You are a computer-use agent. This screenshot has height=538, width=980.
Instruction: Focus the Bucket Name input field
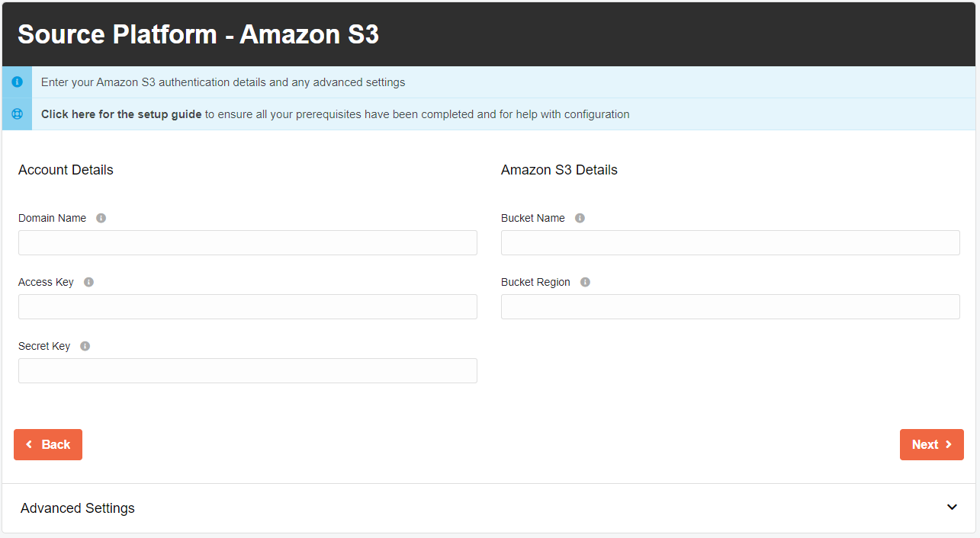coord(731,242)
